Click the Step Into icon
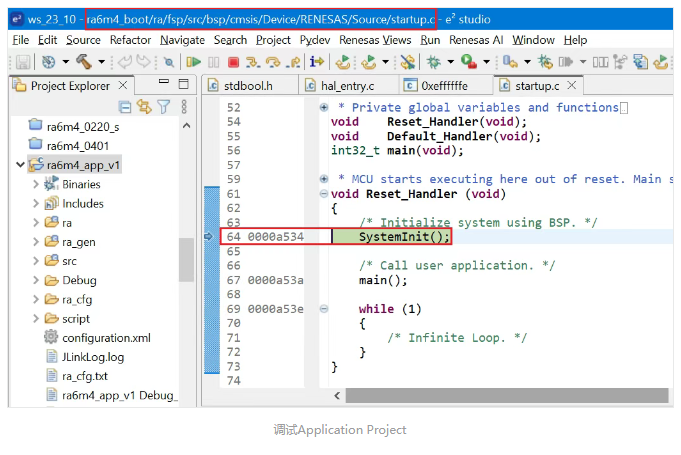This screenshot has width=681, height=455. click(x=253, y=63)
